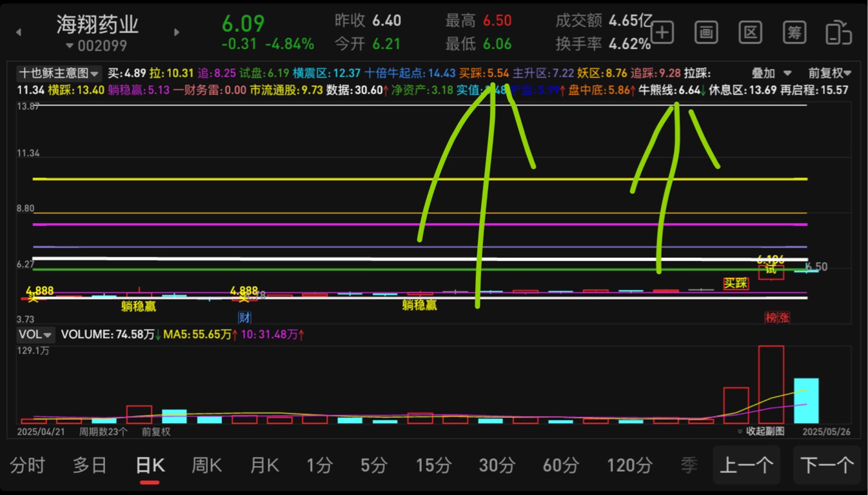Click the end date 2025/05/26
The width and height of the screenshot is (868, 495).
pos(826,431)
